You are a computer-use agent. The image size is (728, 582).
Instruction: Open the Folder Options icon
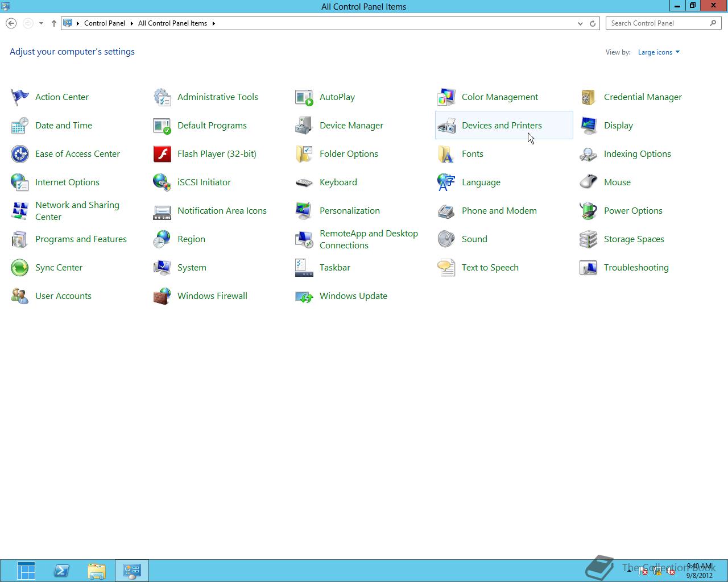[x=304, y=154]
